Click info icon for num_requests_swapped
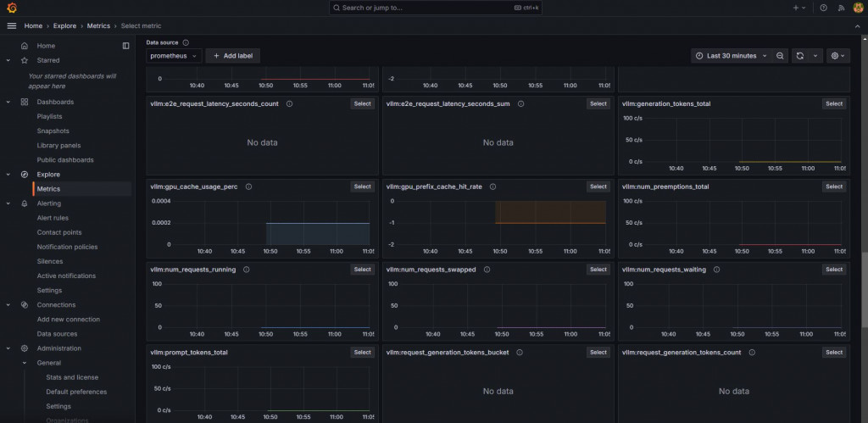This screenshot has width=868, height=423. pos(487,270)
